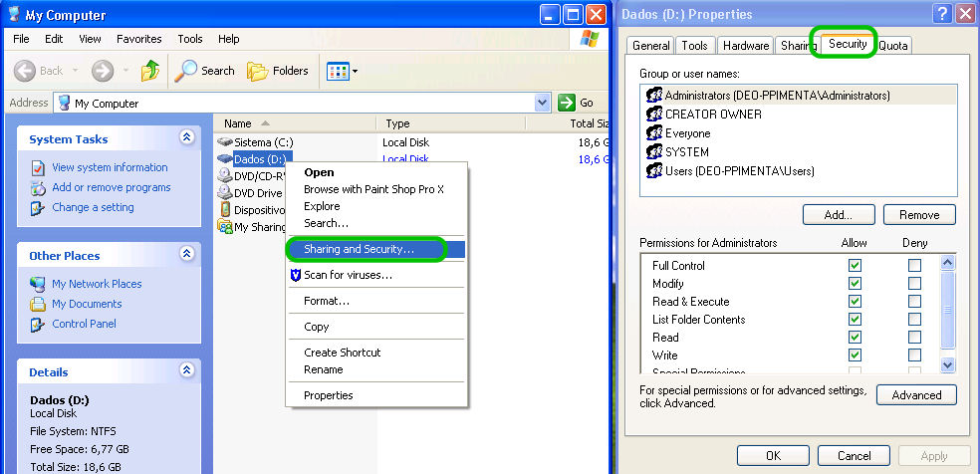Viewport: 980px width, 474px height.
Task: Choose Create Shortcut in context menu
Action: (x=375, y=353)
